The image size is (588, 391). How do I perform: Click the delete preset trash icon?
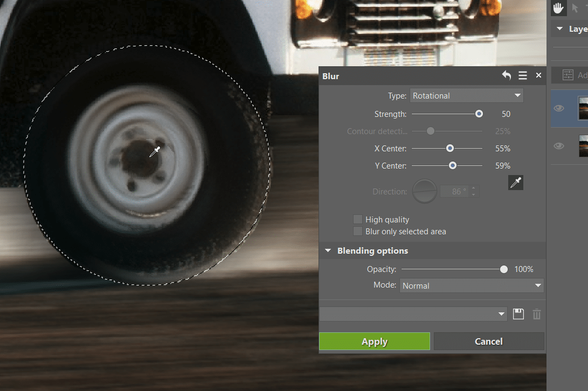pos(536,313)
